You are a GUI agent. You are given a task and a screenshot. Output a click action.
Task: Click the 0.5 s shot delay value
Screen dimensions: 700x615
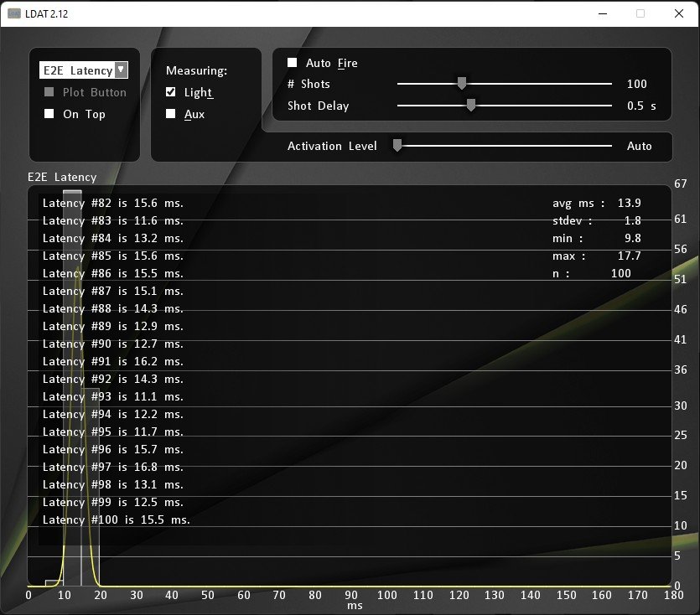pyautogui.click(x=640, y=106)
